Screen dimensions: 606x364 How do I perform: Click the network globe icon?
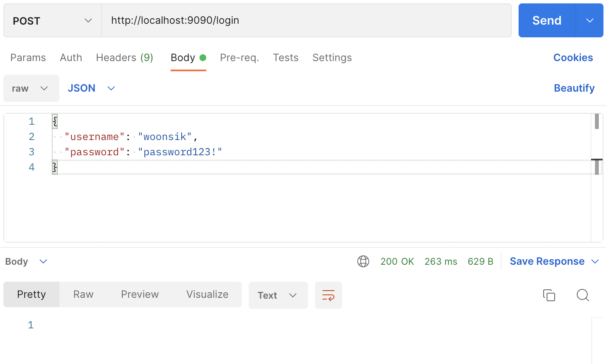[x=363, y=261]
